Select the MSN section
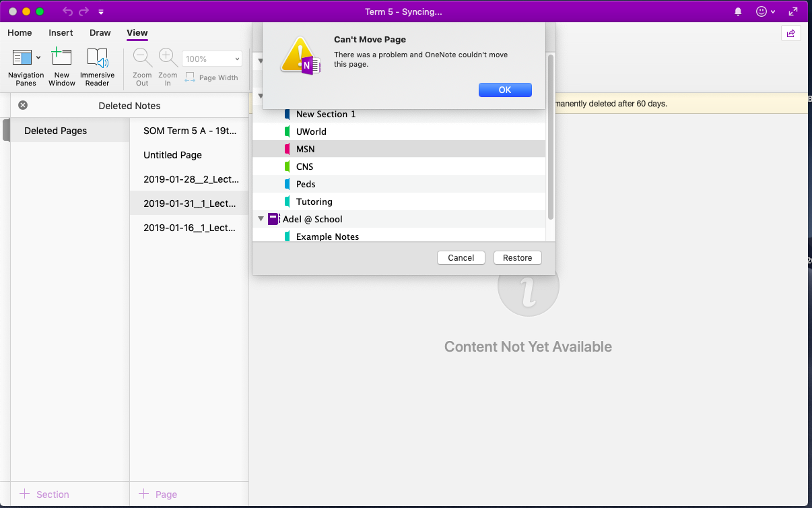Screen dimensions: 812x508 (x=399, y=149)
